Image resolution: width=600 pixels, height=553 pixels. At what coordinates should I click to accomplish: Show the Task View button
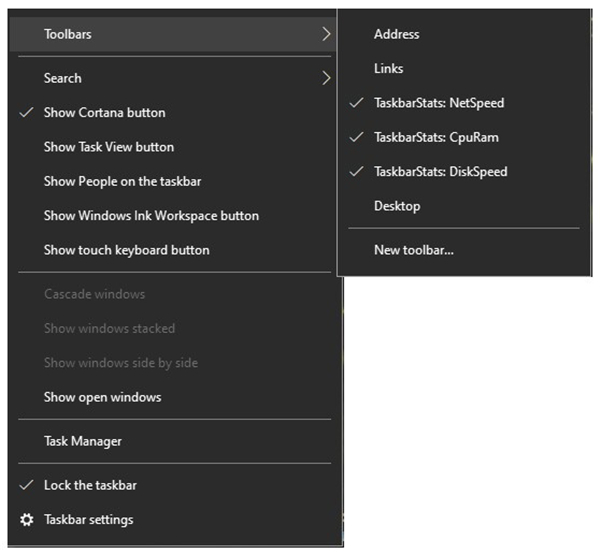pos(109,147)
